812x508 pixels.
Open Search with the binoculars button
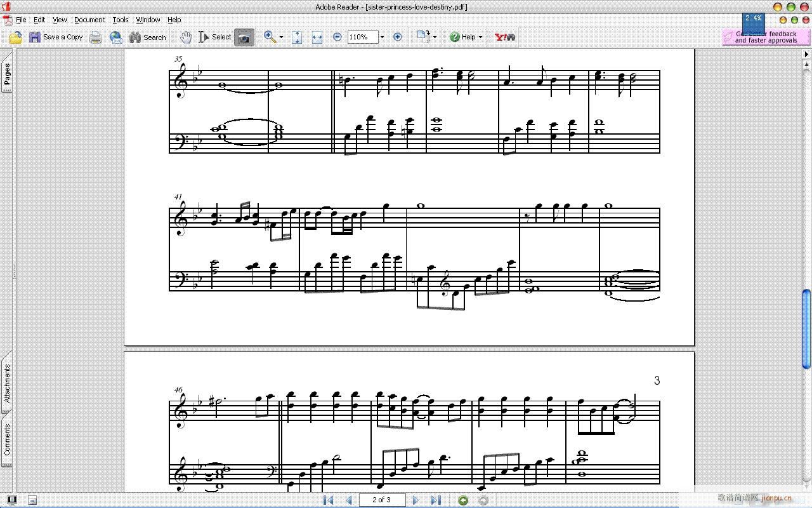point(148,37)
